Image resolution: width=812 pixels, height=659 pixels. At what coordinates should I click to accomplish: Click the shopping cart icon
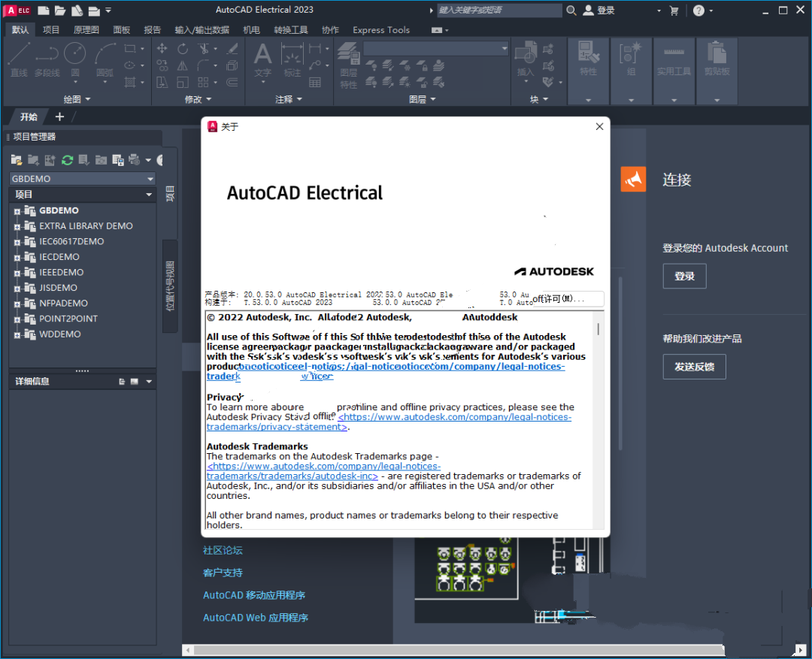(674, 11)
